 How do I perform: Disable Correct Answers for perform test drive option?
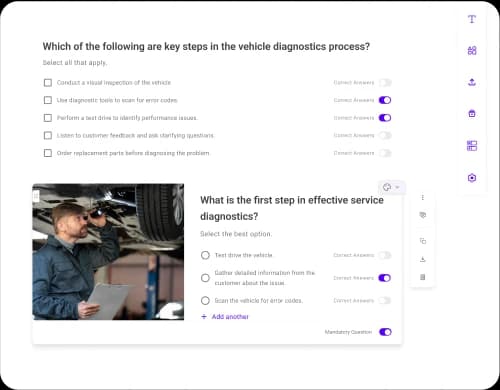click(x=385, y=118)
